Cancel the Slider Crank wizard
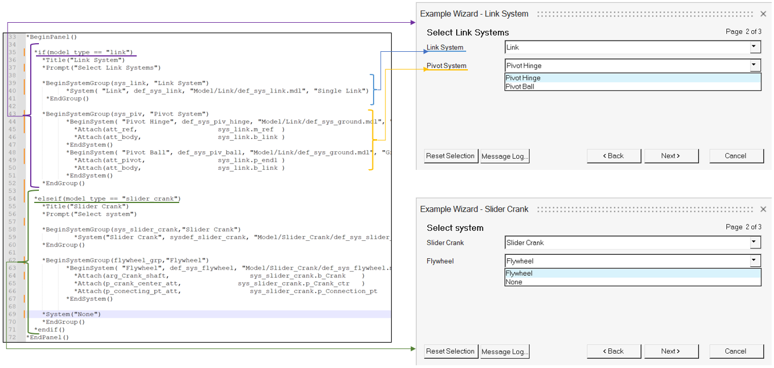Viewport: 774px width, 368px height. (736, 351)
